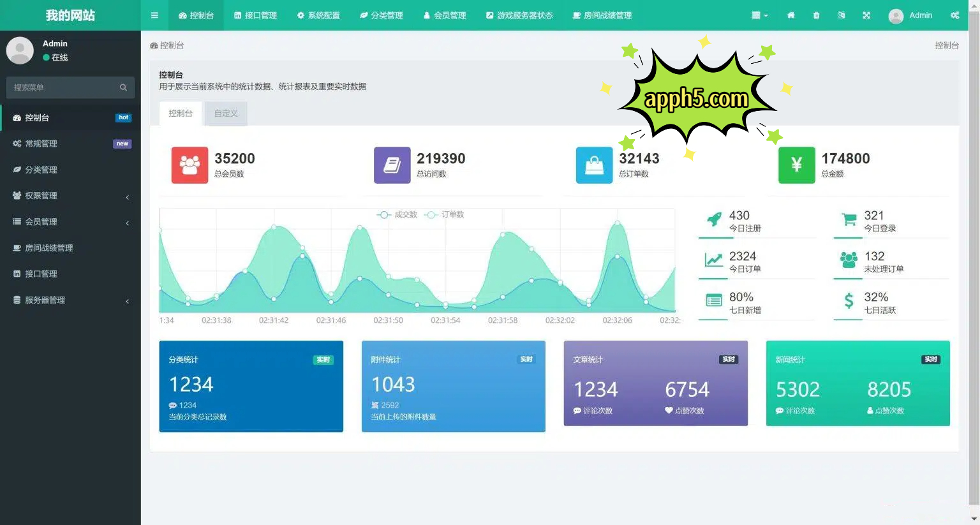Open the list dropdown in top bar

759,15
